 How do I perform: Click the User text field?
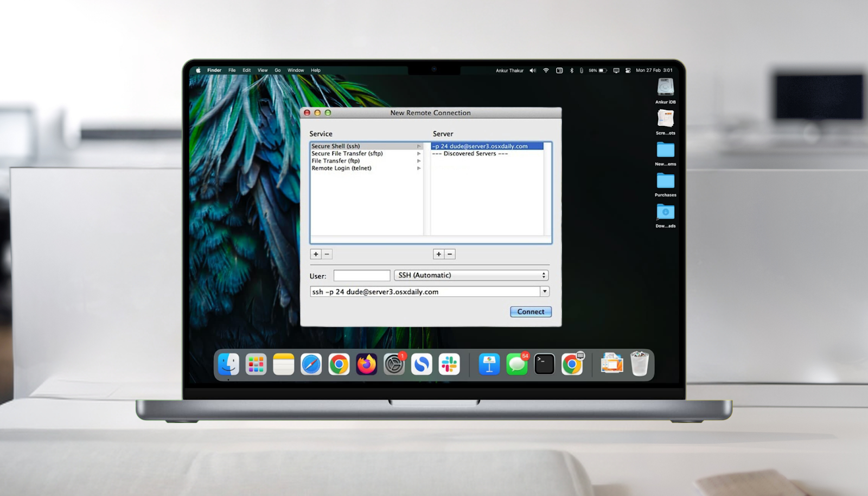(x=361, y=276)
